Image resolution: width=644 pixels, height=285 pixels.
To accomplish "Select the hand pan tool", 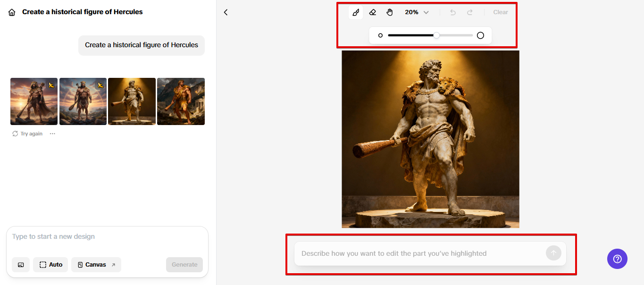I will click(390, 12).
